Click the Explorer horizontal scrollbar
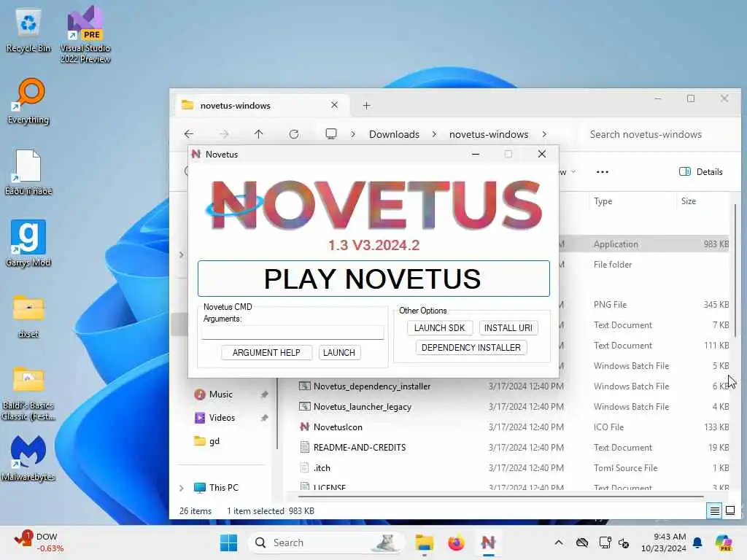The height and width of the screenshot is (560, 747). point(500,496)
